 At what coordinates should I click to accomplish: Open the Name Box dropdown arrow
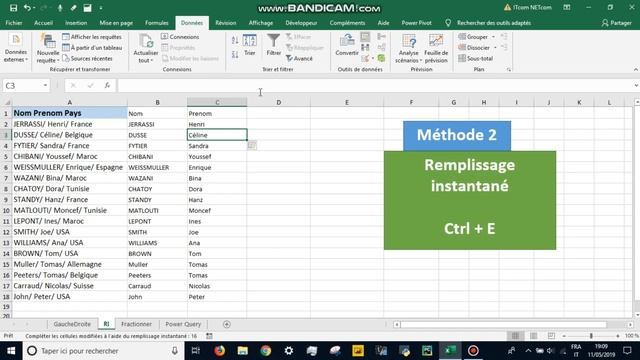click(45, 85)
